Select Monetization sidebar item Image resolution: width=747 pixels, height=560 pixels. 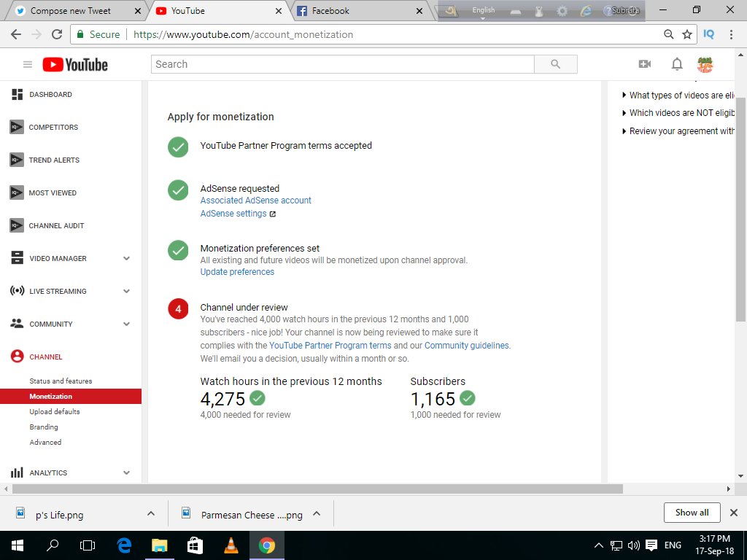(71, 396)
